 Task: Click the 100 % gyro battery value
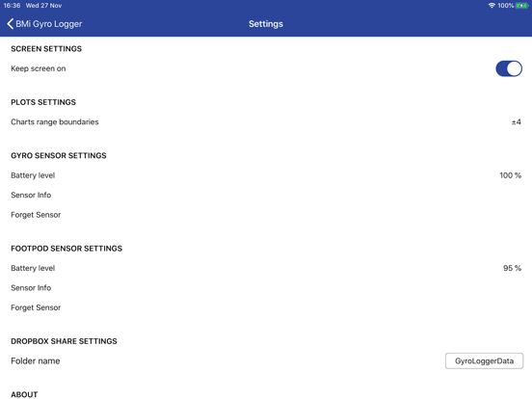pyautogui.click(x=510, y=175)
